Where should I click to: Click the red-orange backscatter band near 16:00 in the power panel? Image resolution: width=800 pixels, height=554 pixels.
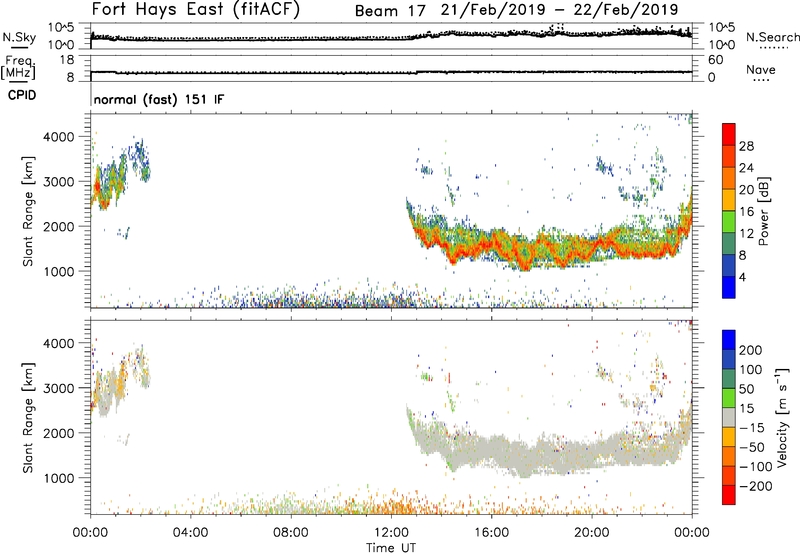(x=492, y=245)
